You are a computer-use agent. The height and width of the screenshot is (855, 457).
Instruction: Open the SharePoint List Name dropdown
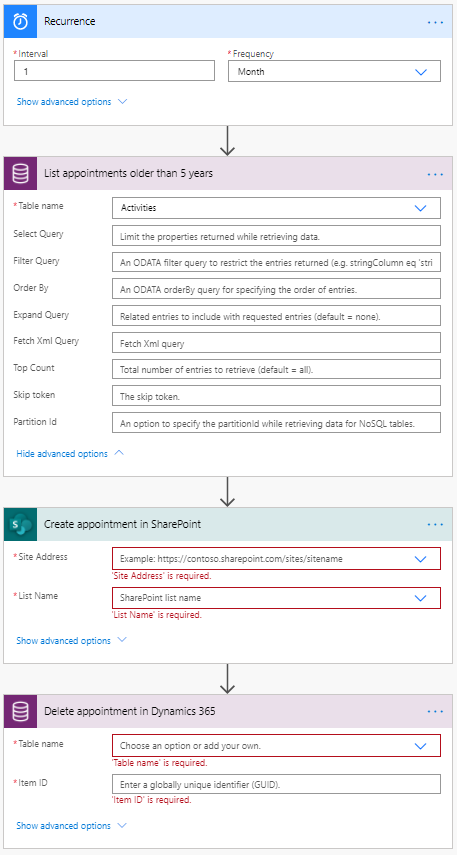276,598
